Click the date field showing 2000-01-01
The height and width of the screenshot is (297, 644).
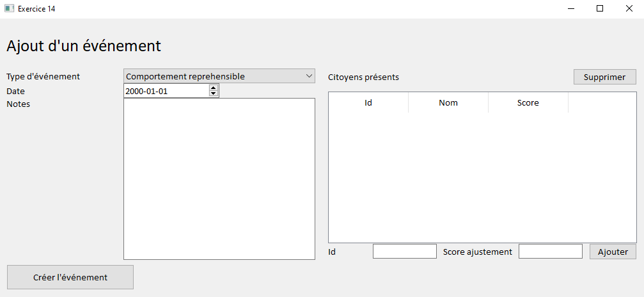(x=167, y=91)
